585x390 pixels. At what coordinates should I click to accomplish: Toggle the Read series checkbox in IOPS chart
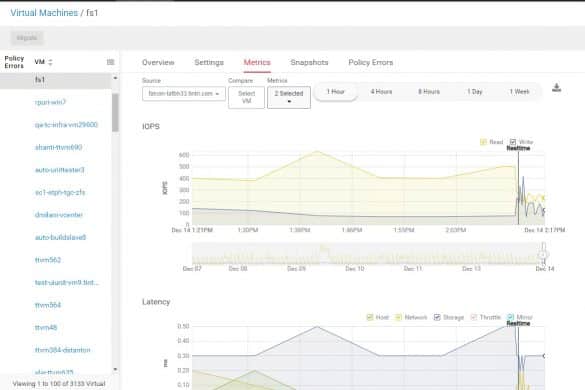484,142
